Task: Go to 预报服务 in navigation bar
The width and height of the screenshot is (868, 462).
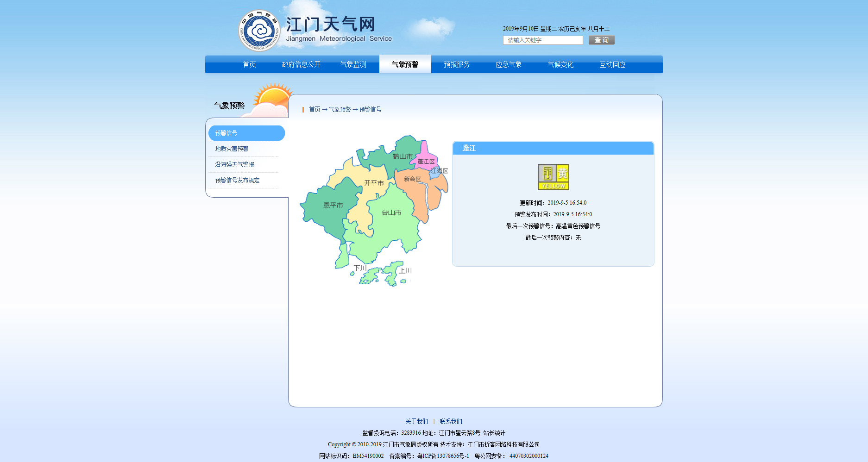Action: pyautogui.click(x=457, y=64)
